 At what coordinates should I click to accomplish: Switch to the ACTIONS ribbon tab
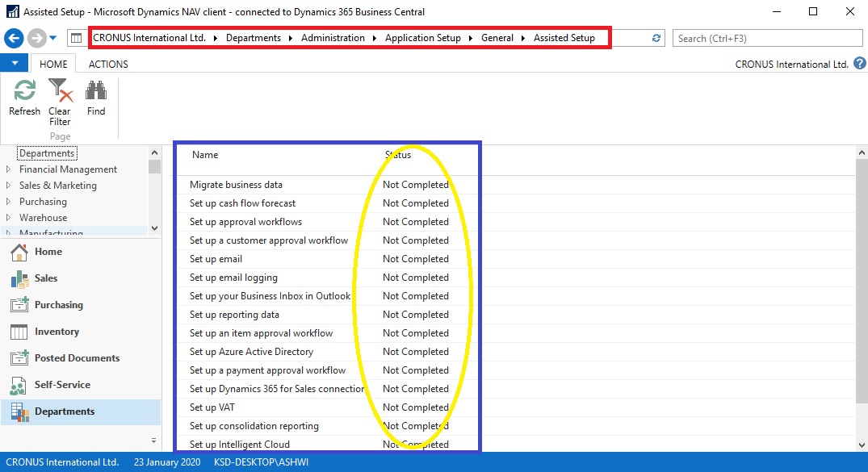tap(108, 64)
